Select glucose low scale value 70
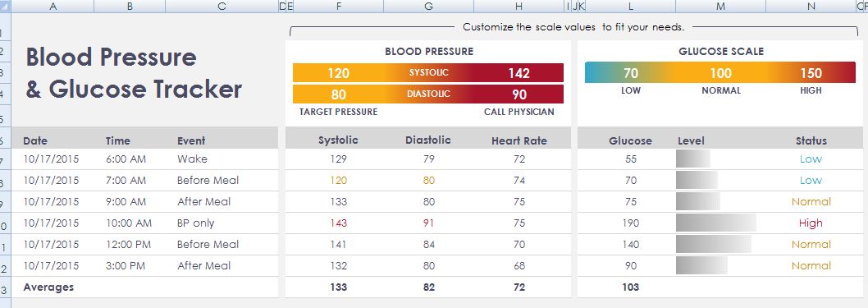Viewport: 868px width, 308px height. click(631, 73)
